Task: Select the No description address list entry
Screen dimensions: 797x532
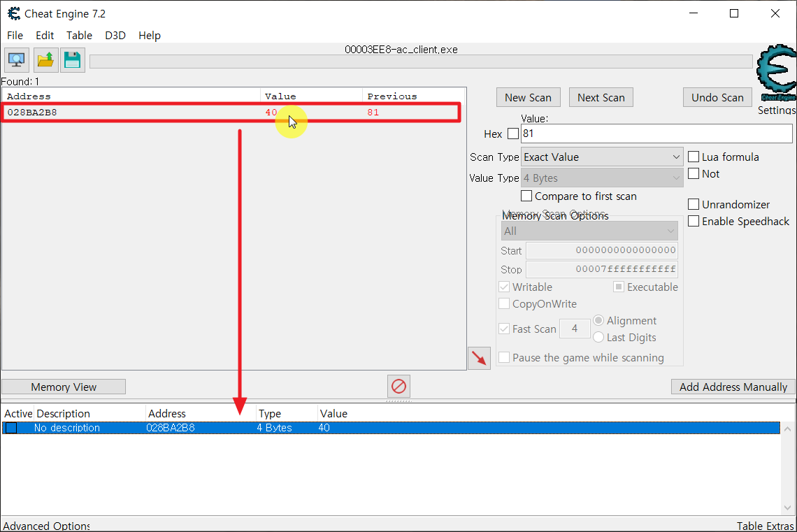Action: pos(391,428)
